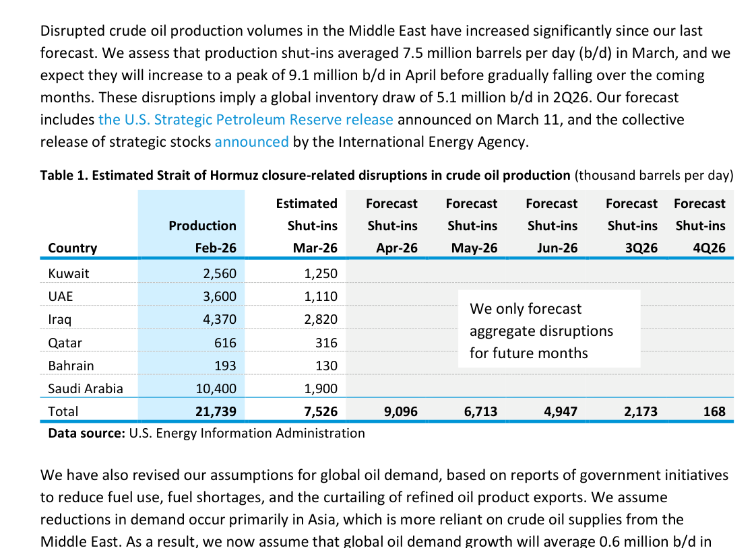
Task: Click the Production Feb-26 column header
Action: click(x=202, y=236)
